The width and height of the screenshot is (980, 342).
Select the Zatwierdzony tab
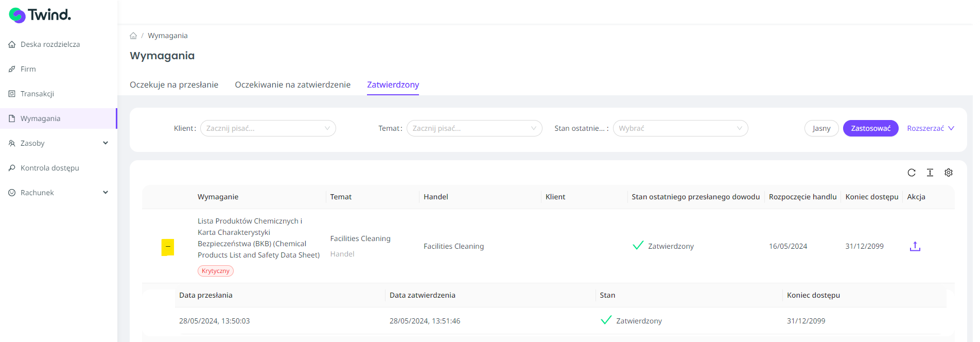[393, 84]
